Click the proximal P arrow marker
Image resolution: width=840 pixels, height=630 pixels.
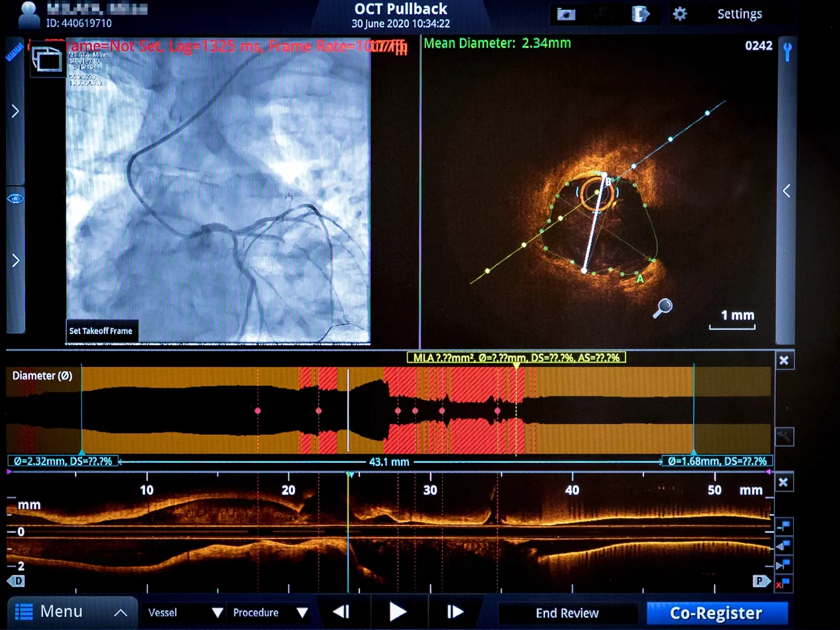761,581
